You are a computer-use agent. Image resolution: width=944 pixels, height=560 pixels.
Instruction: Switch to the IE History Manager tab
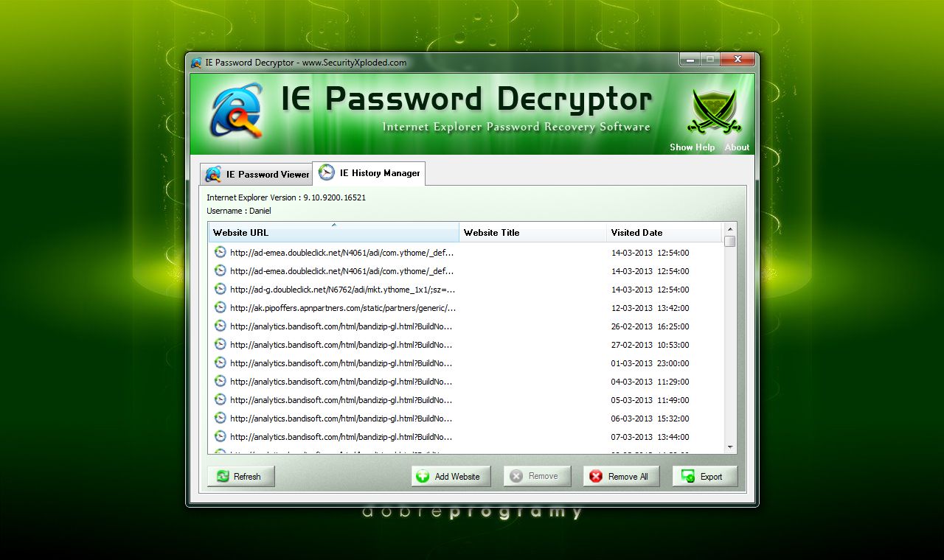click(x=369, y=173)
